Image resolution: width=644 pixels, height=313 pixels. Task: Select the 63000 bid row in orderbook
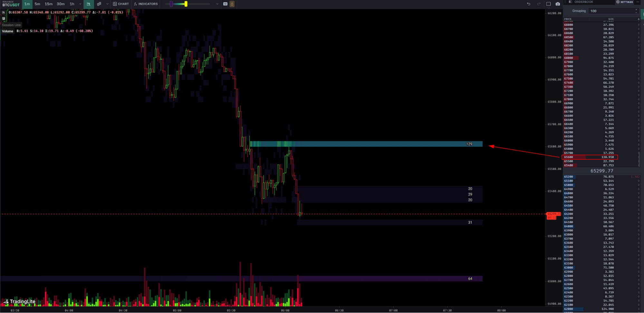pos(602,268)
